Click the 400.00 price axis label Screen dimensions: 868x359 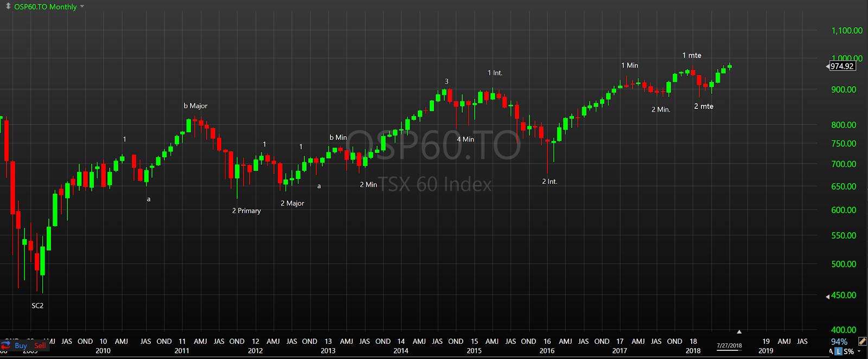point(844,330)
